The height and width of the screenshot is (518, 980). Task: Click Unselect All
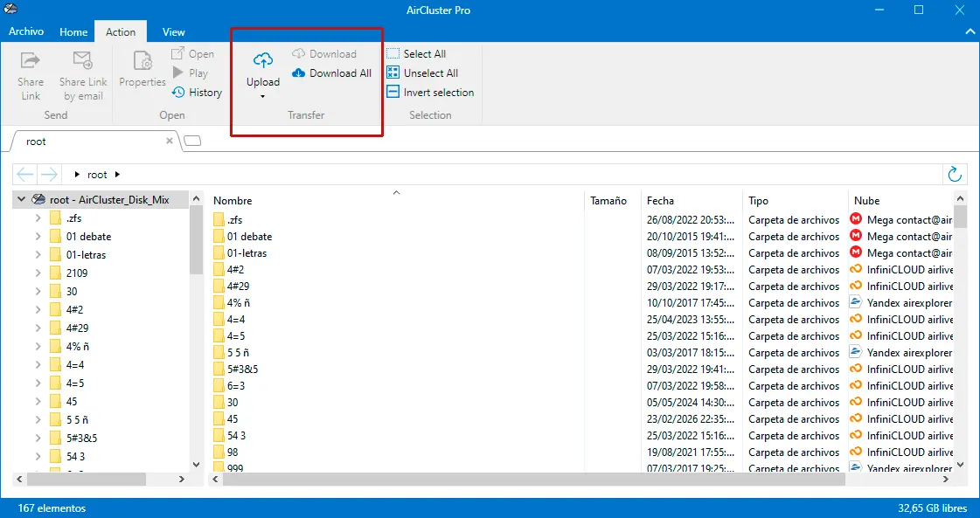coord(422,73)
